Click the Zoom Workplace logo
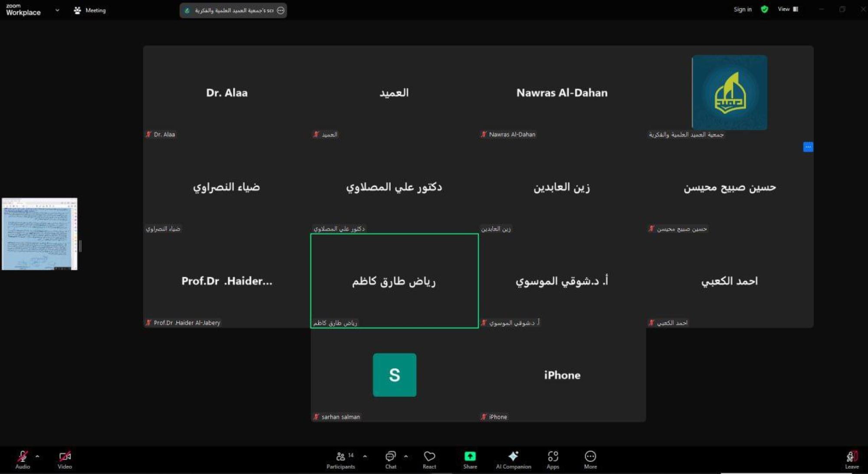The height and width of the screenshot is (474, 868). point(23,10)
